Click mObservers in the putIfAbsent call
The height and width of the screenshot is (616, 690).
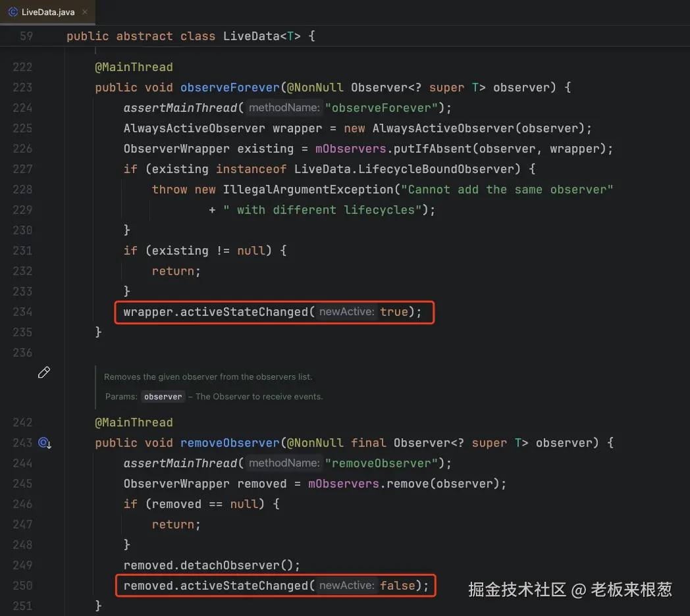[x=351, y=149]
